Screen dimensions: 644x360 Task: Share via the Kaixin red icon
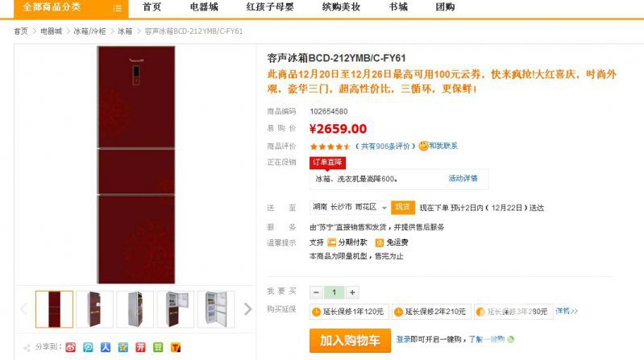(x=140, y=347)
